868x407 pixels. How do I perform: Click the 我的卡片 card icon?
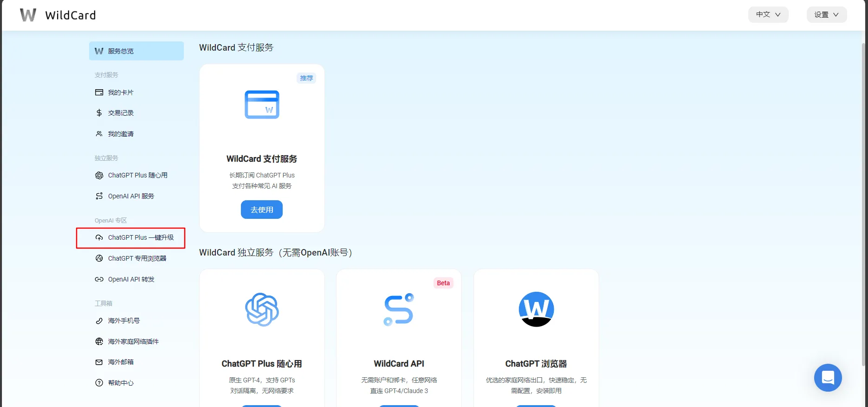click(99, 92)
